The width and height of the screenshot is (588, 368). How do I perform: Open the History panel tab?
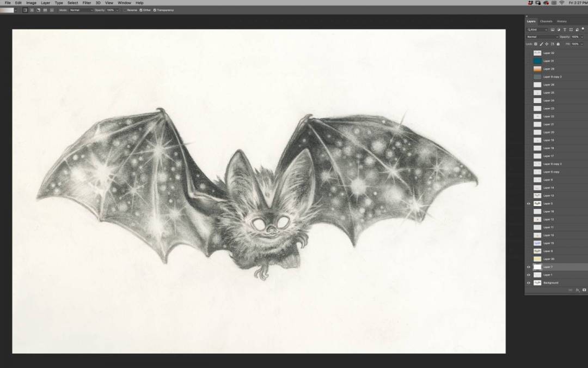561,21
